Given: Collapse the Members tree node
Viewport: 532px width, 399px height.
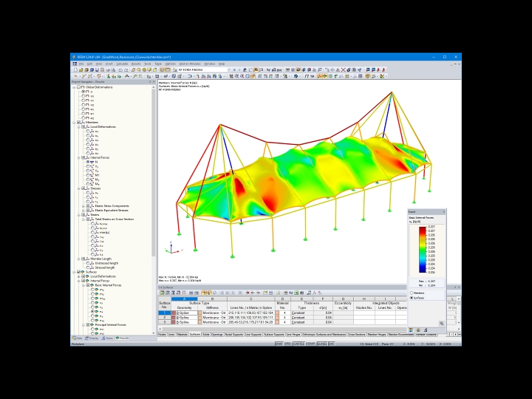Looking at the screenshot, I should point(74,123).
